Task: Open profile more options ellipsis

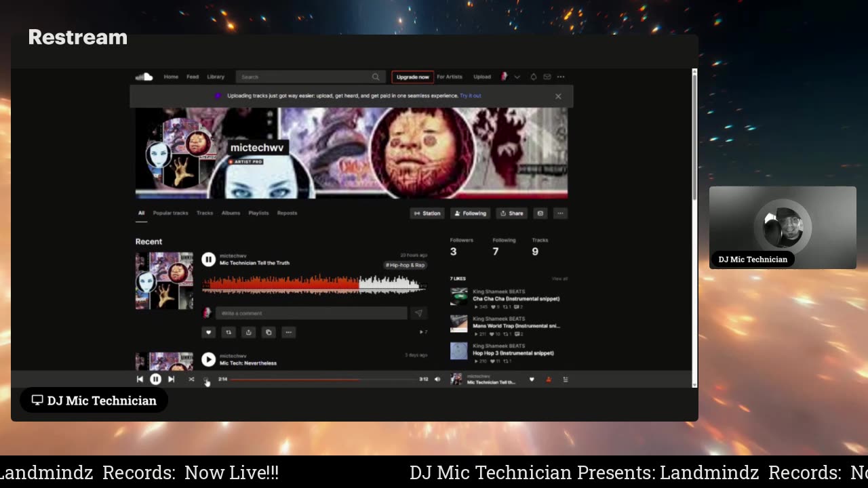Action: (560, 213)
